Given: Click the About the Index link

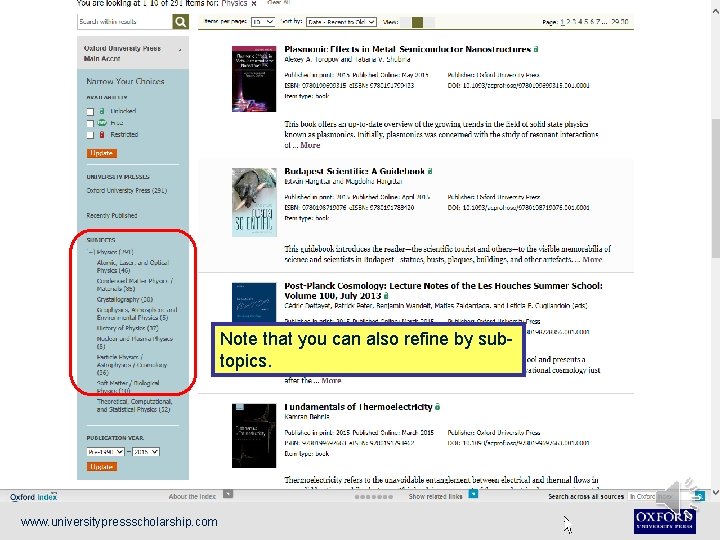Looking at the screenshot, I should 192,496.
